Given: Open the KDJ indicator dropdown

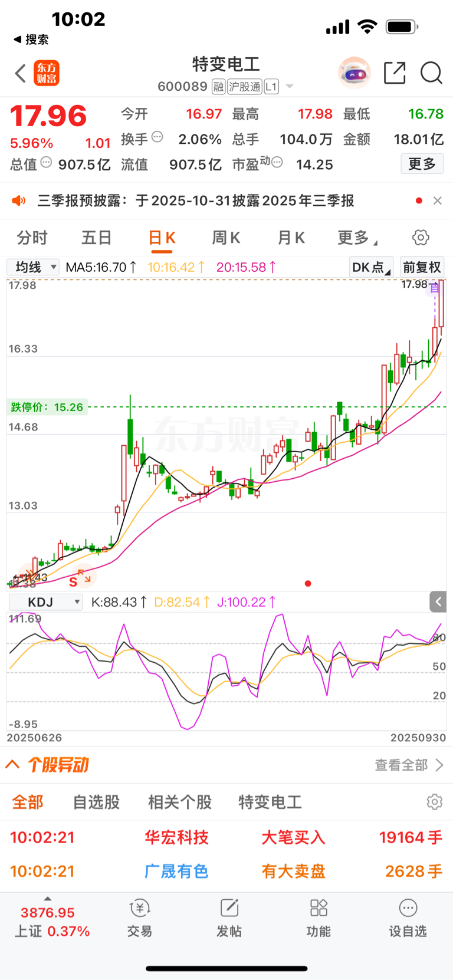Looking at the screenshot, I should click(45, 602).
